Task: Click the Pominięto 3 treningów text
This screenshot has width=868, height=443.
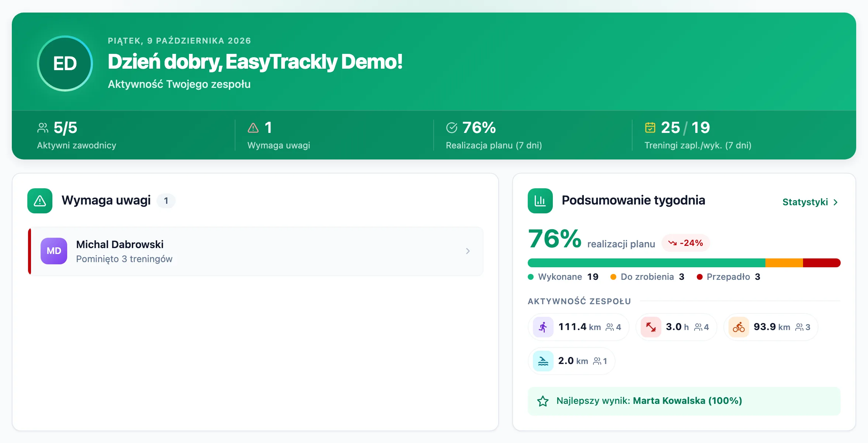Action: 124,259
